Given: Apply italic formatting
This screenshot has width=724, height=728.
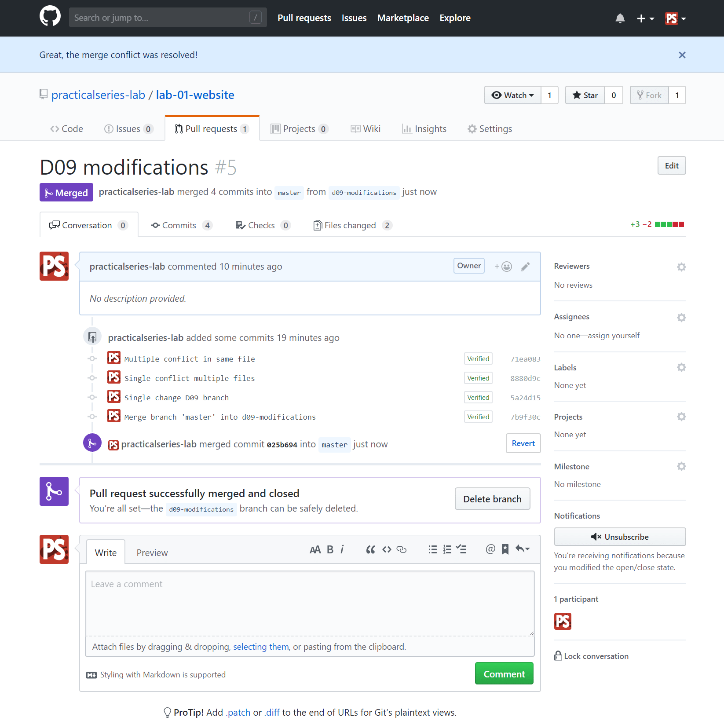Looking at the screenshot, I should (x=342, y=550).
